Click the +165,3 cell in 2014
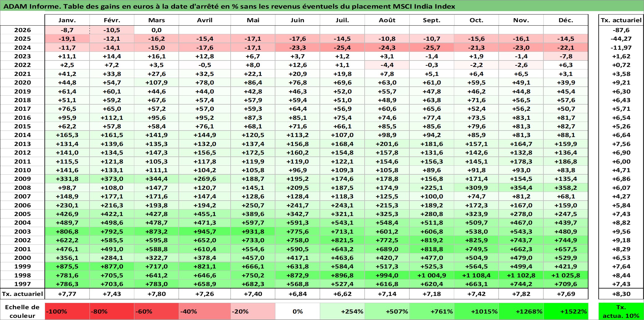Screen dimensions: 644x320 pos(67,135)
